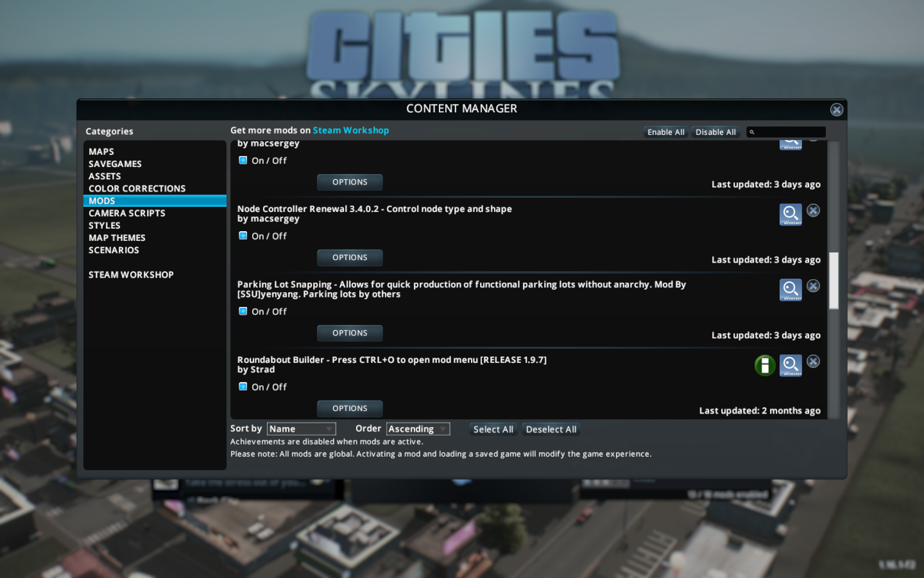The height and width of the screenshot is (578, 924).
Task: Click Node Controller Renewal 3.4.0.2 title
Action: pos(374,209)
